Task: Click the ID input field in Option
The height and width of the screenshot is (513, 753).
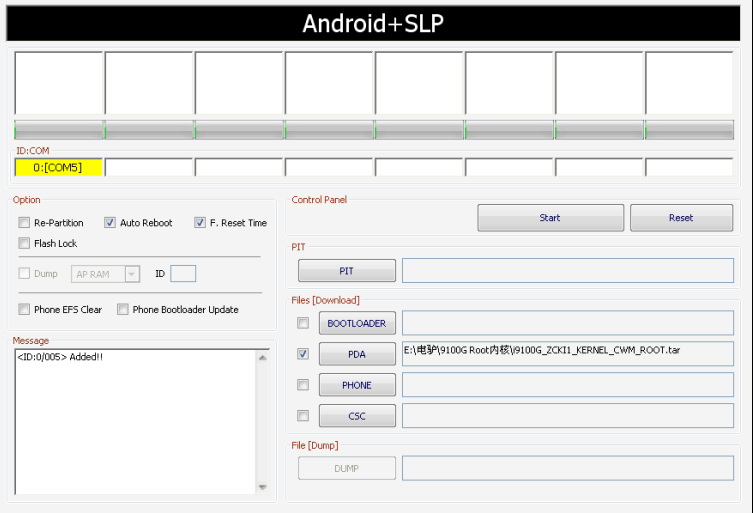Action: tap(183, 273)
